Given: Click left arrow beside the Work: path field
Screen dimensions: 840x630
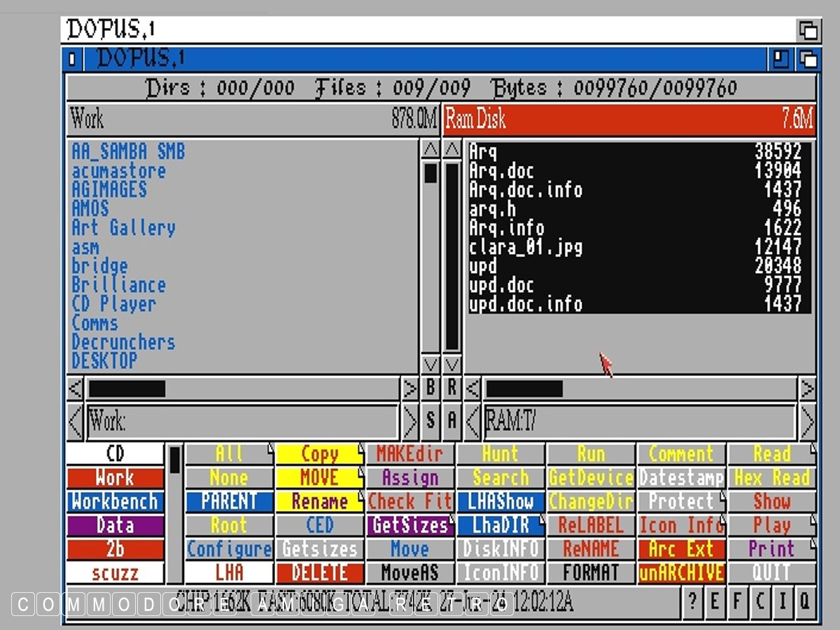Looking at the screenshot, I should 76,422.
